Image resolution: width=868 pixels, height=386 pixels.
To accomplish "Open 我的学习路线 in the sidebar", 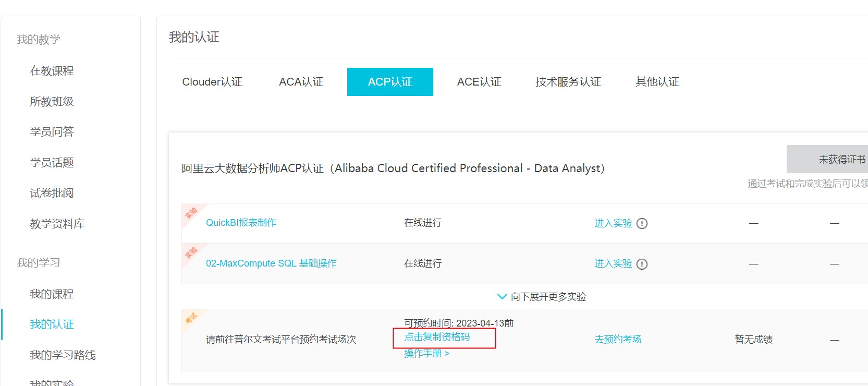I will point(63,355).
